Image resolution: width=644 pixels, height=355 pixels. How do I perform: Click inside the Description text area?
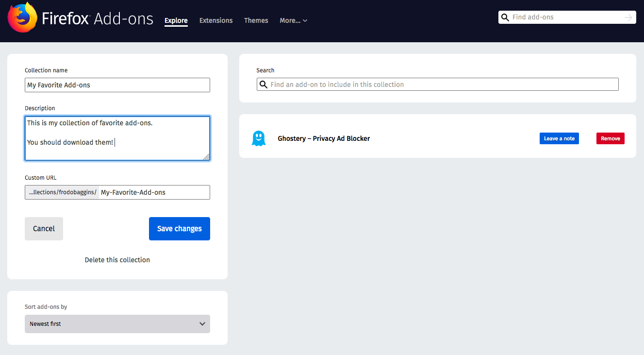click(117, 138)
